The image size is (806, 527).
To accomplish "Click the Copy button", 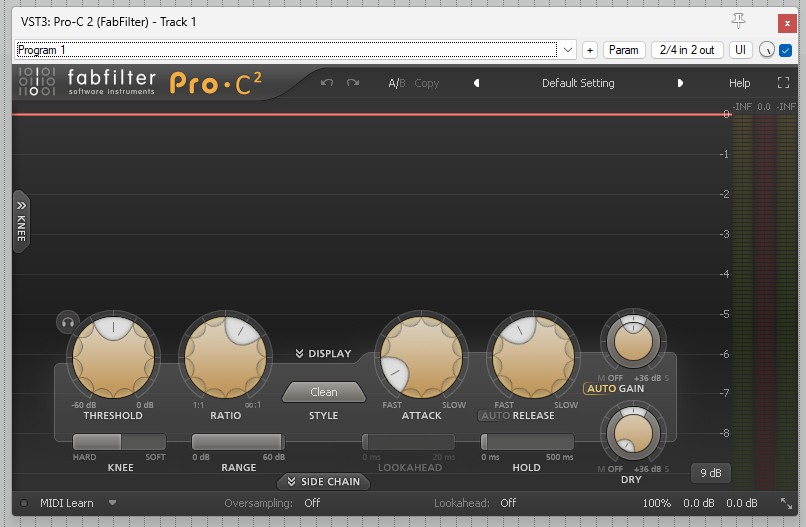I will 427,83.
